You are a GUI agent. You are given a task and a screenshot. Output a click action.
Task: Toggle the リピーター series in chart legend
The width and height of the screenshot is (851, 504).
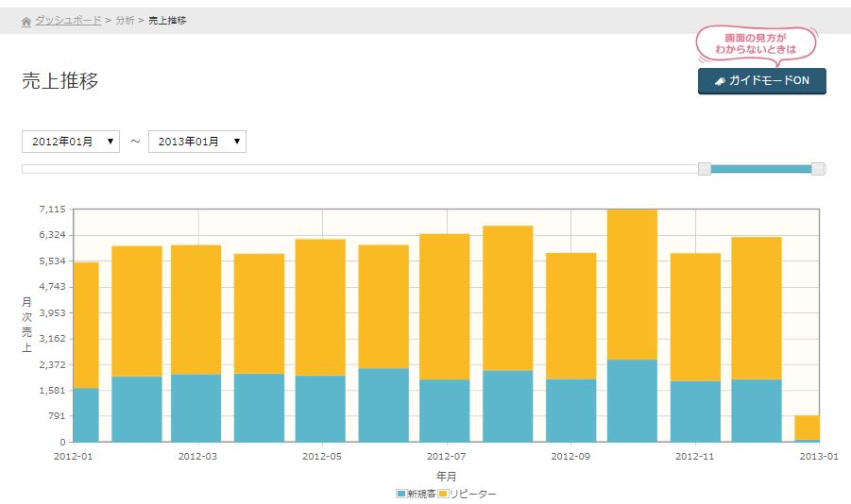point(467,494)
